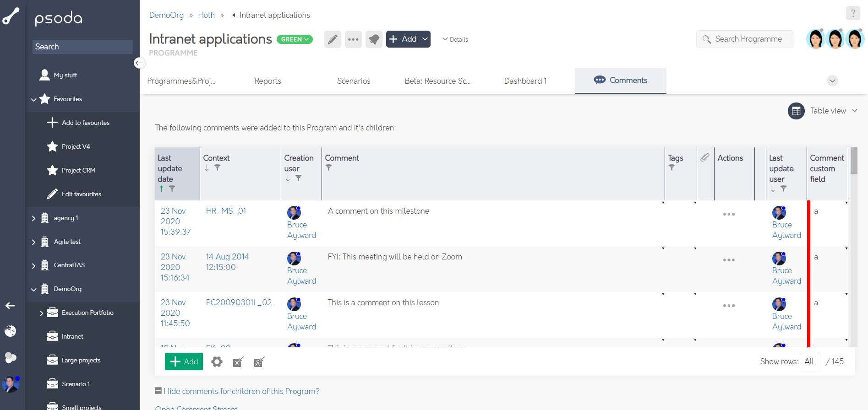868x410 pixels.
Task: Click the help question mark icon
Action: (x=852, y=13)
